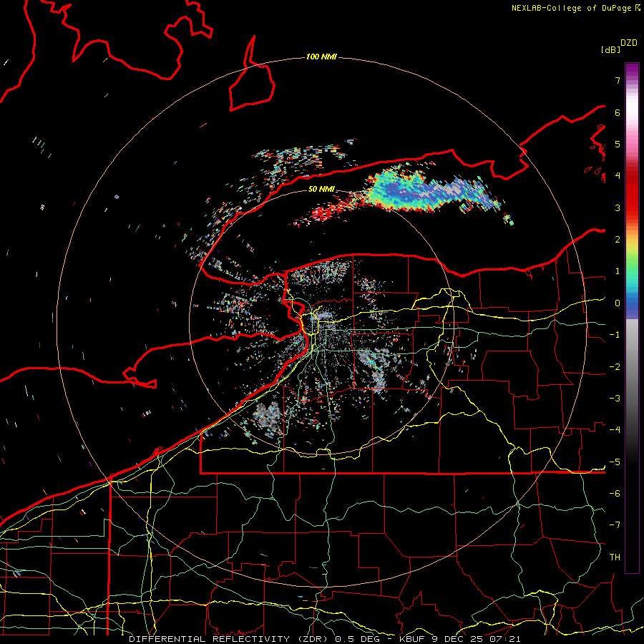Click the -3 value on the scale
Viewport: 644px width, 644px height.
pos(615,399)
